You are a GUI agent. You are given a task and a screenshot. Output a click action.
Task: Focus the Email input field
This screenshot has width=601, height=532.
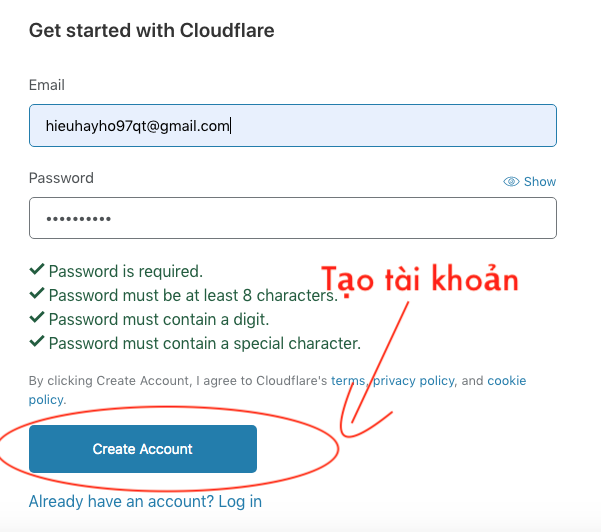292,126
